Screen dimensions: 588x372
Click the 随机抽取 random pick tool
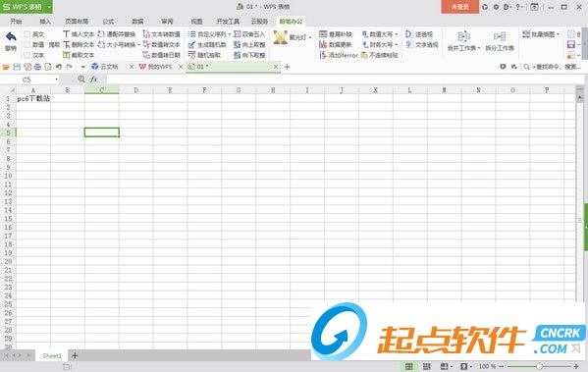(204, 55)
